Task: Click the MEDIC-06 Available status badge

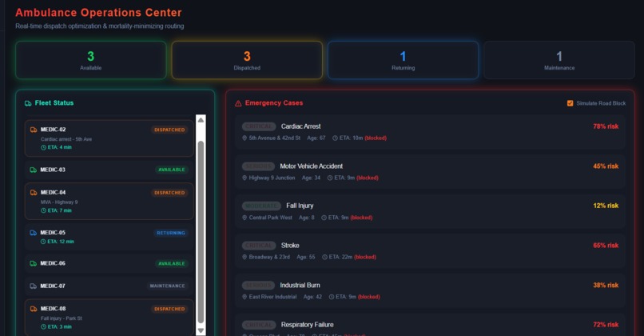Action: (172, 264)
